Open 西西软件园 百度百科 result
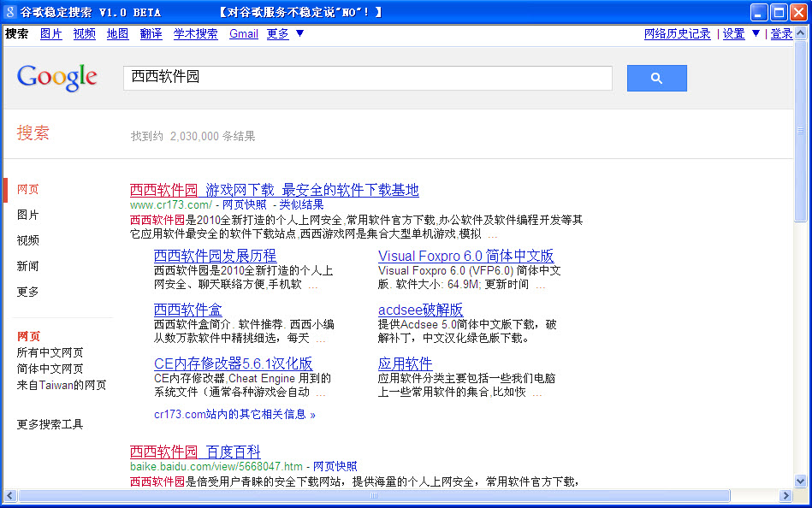This screenshot has width=812, height=508. coord(195,452)
